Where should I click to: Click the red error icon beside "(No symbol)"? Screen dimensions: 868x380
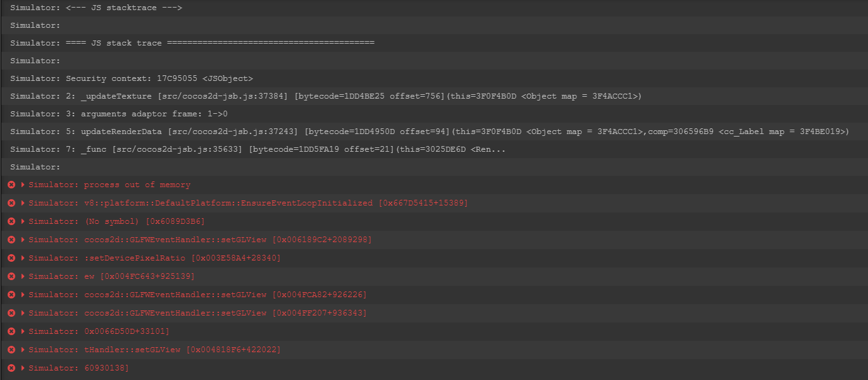coord(11,221)
